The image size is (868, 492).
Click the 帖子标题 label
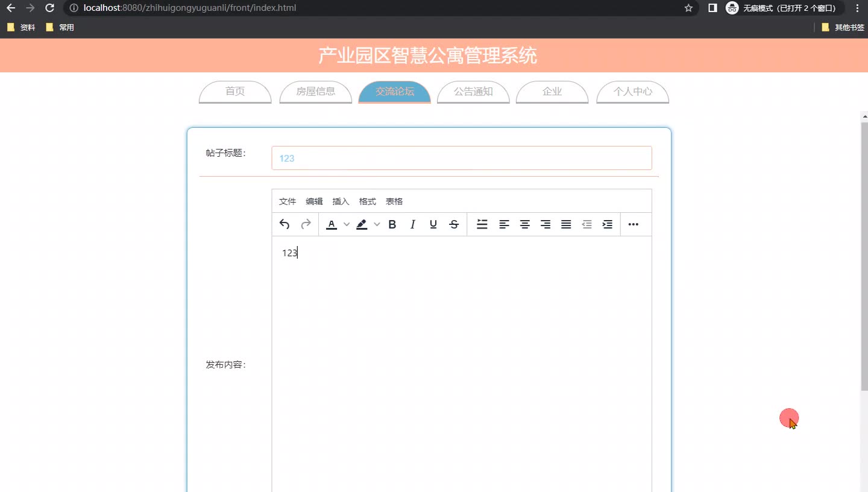click(226, 153)
